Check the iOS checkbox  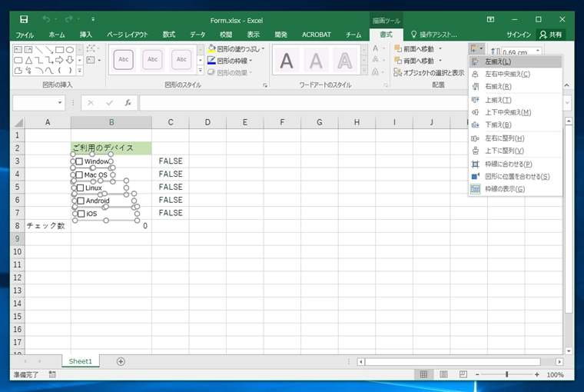tap(81, 214)
